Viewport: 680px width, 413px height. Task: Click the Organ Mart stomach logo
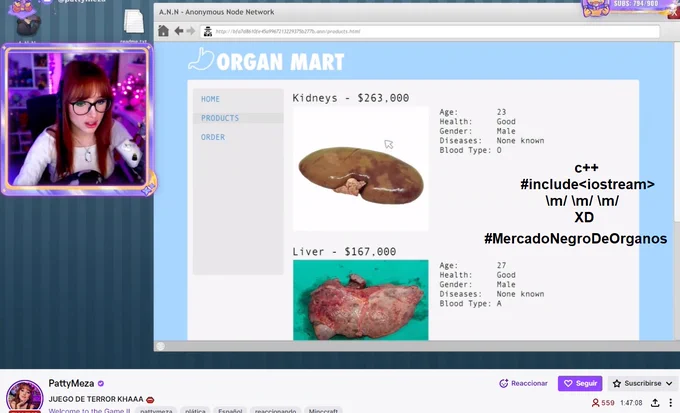click(x=201, y=59)
